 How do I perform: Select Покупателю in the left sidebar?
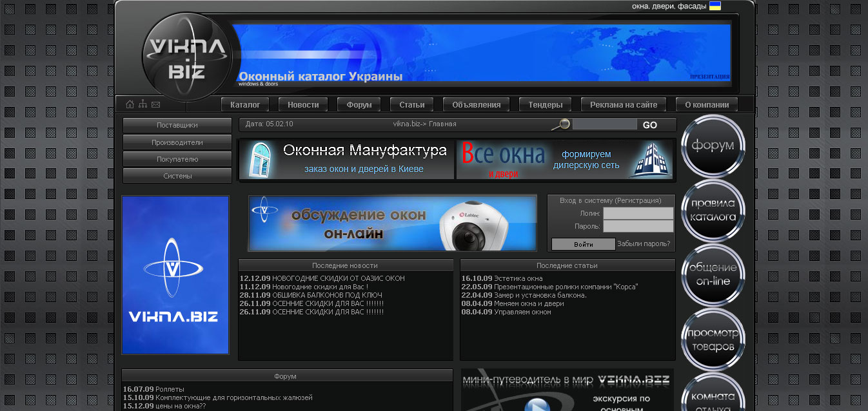pyautogui.click(x=177, y=158)
